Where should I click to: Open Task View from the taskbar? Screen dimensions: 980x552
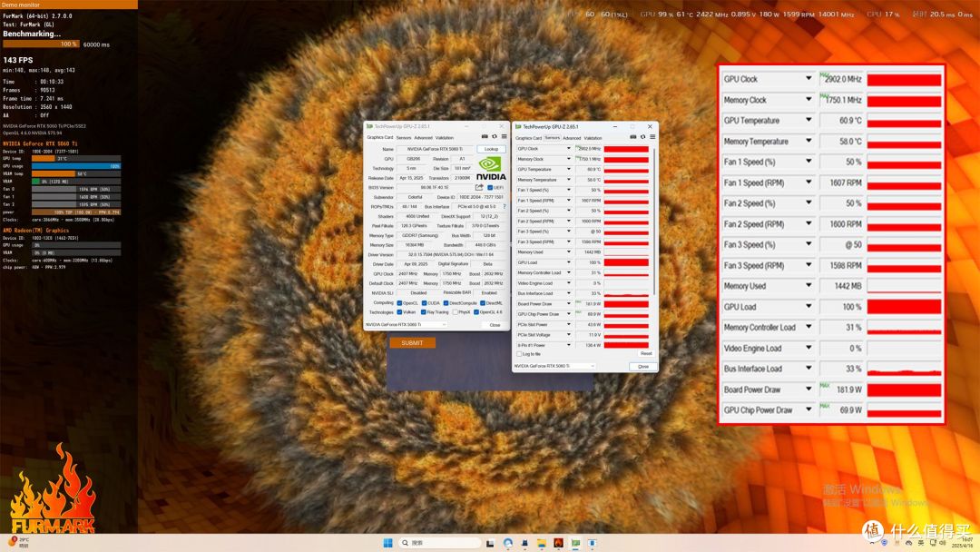pos(490,543)
